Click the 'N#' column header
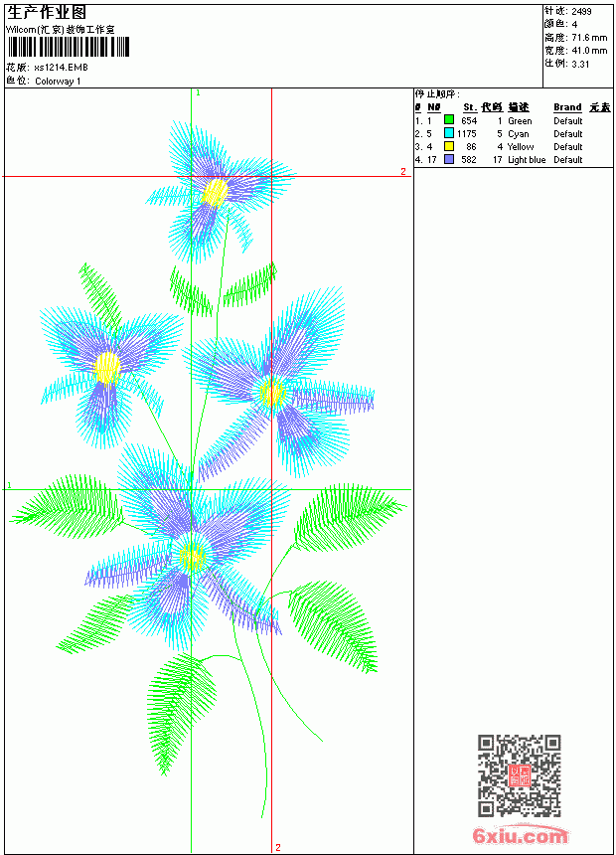616x855 pixels. 434,107
